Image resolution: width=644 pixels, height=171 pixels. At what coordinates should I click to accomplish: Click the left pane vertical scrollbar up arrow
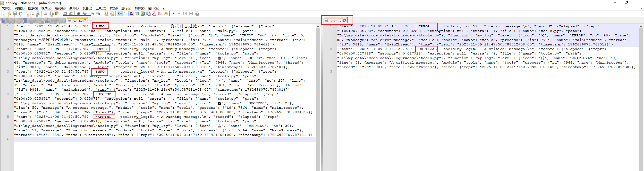(318, 26)
